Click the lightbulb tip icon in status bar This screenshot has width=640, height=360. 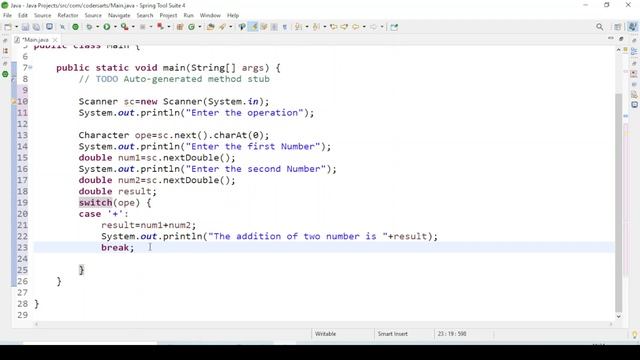tap(634, 335)
